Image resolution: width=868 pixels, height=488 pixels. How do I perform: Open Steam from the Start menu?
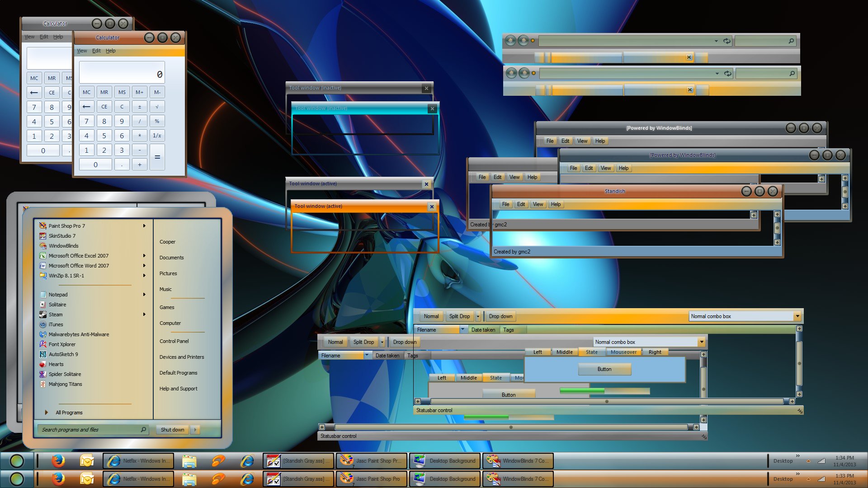coord(56,314)
